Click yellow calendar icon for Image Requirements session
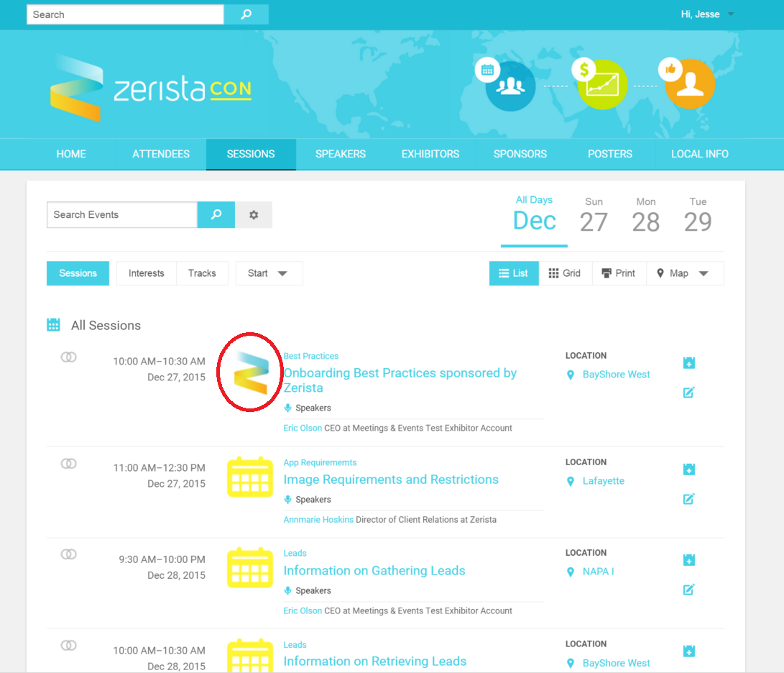Viewport: 784px width, 673px height. pyautogui.click(x=250, y=477)
